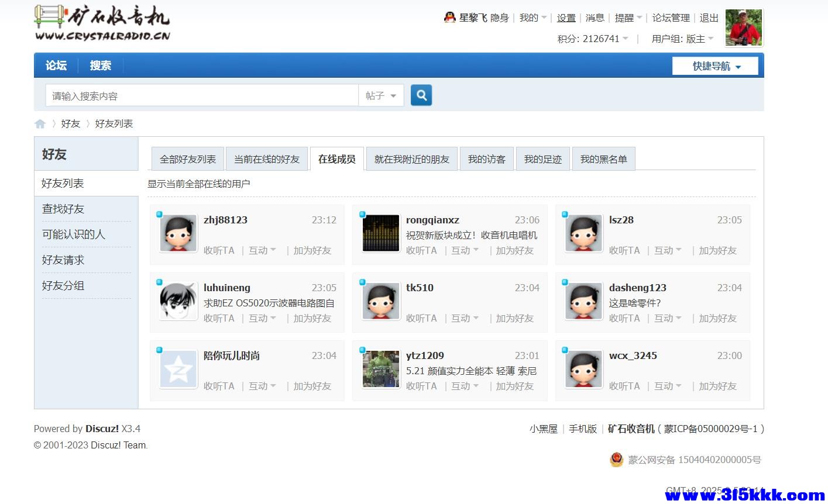828x504 pixels.
Task: Switch to the 全部好友列表 tab
Action: click(x=187, y=158)
